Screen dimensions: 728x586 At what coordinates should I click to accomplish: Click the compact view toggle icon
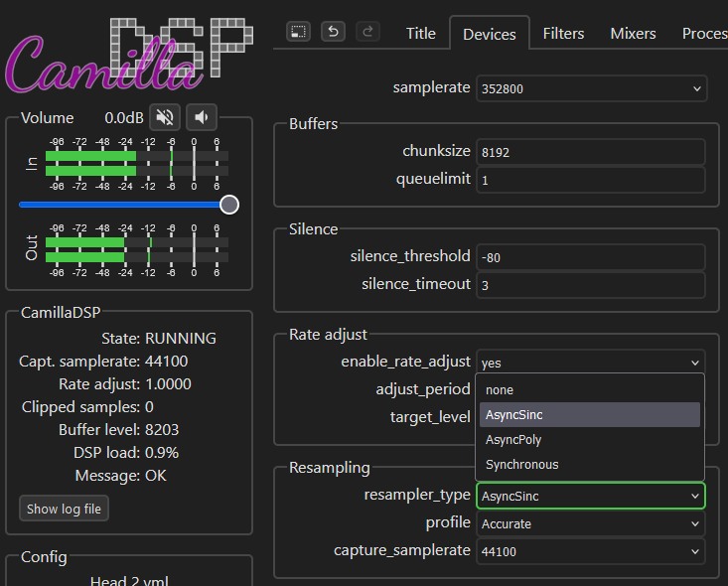point(298,32)
